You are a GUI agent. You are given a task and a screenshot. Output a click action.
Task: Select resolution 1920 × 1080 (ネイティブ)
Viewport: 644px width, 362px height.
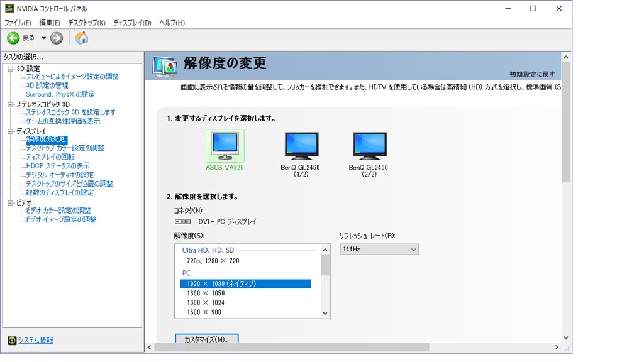pyautogui.click(x=245, y=283)
